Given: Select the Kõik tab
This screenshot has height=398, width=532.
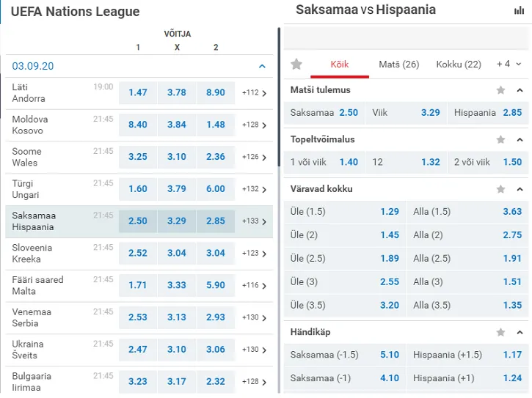Looking at the screenshot, I should coord(340,65).
